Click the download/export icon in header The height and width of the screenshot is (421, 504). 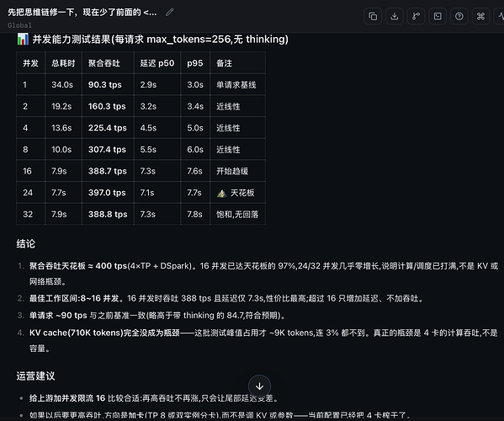pos(395,16)
